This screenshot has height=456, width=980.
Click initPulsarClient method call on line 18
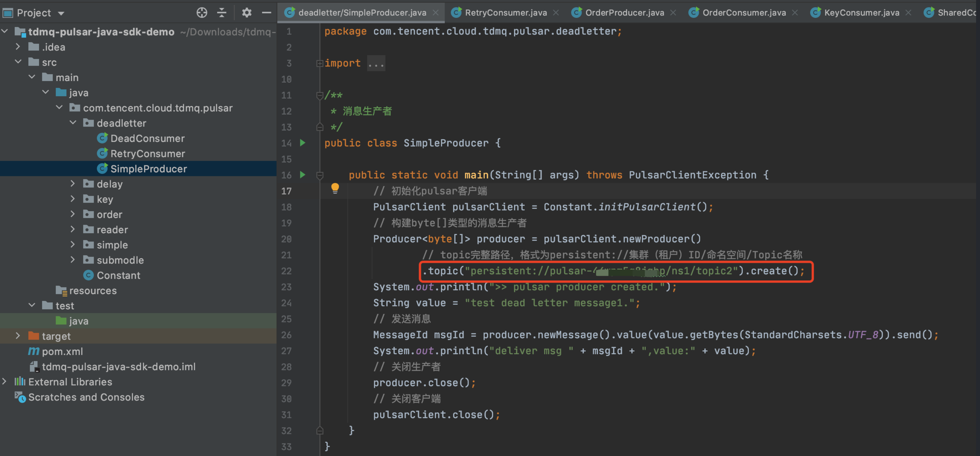point(647,207)
